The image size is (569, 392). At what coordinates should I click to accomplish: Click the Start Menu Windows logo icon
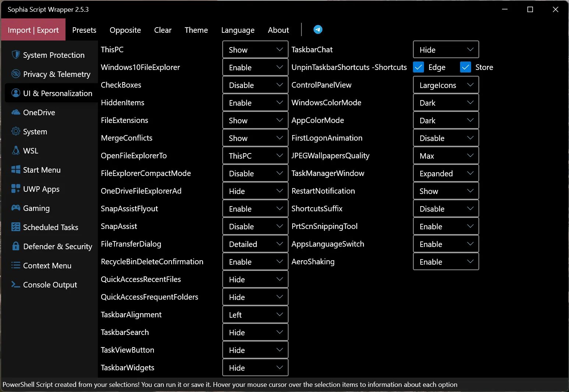click(x=15, y=169)
